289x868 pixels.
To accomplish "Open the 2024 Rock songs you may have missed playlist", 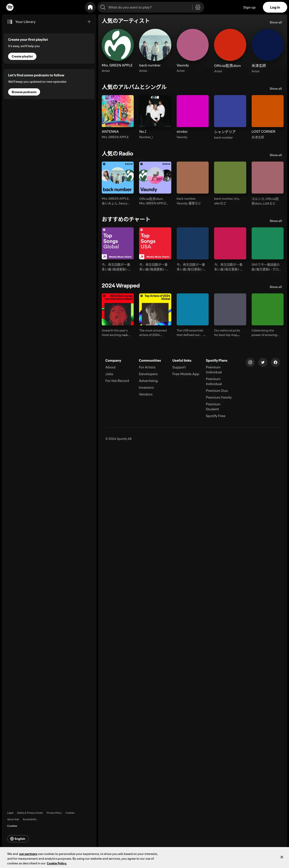I will click(x=118, y=309).
